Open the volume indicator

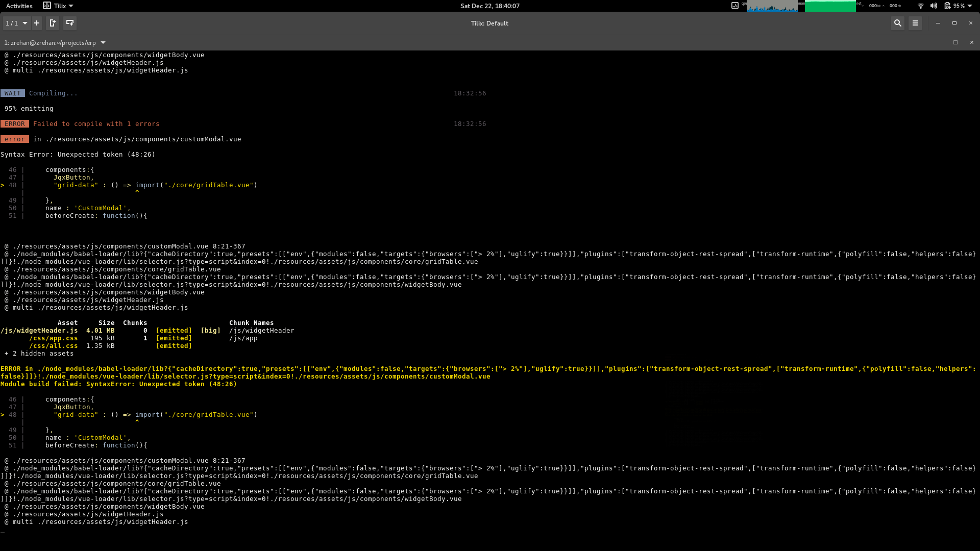[934, 6]
